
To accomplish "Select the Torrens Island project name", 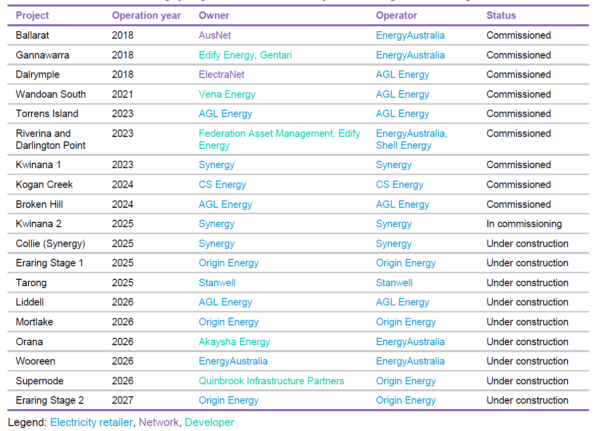I will pos(47,114).
